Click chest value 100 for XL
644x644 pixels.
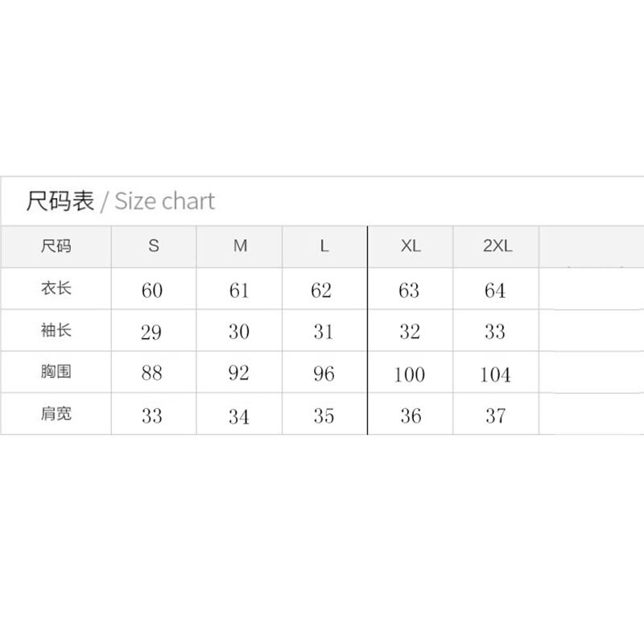point(410,374)
